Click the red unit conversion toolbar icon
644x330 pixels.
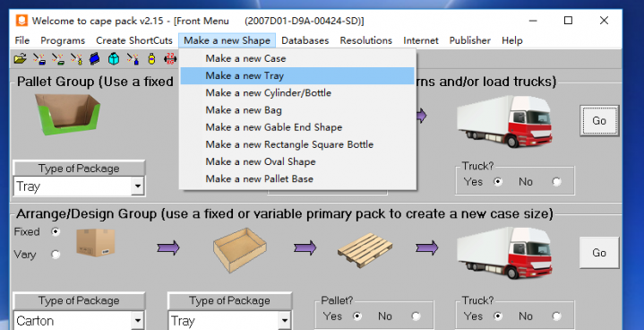pos(170,59)
